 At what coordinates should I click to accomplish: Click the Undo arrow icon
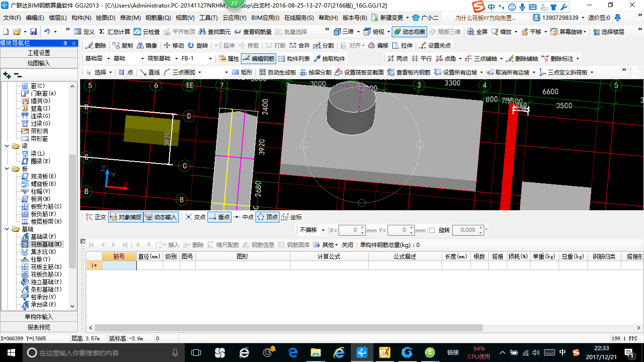(x=47, y=32)
